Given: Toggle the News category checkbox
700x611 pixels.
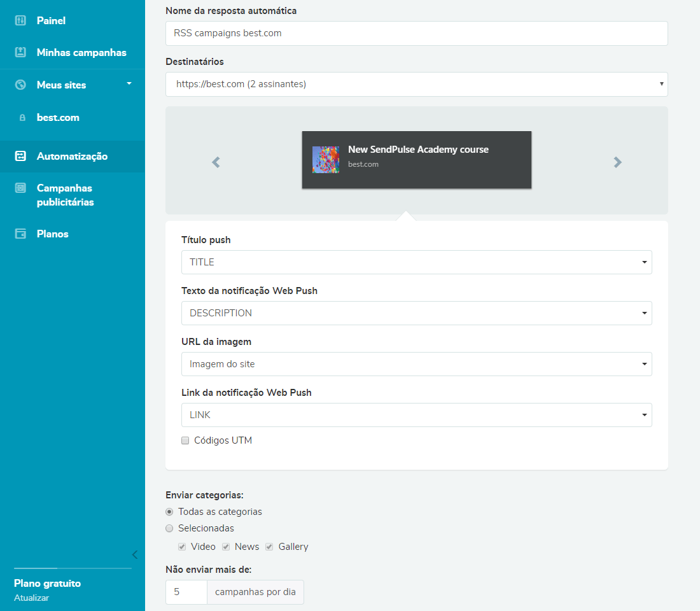Looking at the screenshot, I should point(226,547).
